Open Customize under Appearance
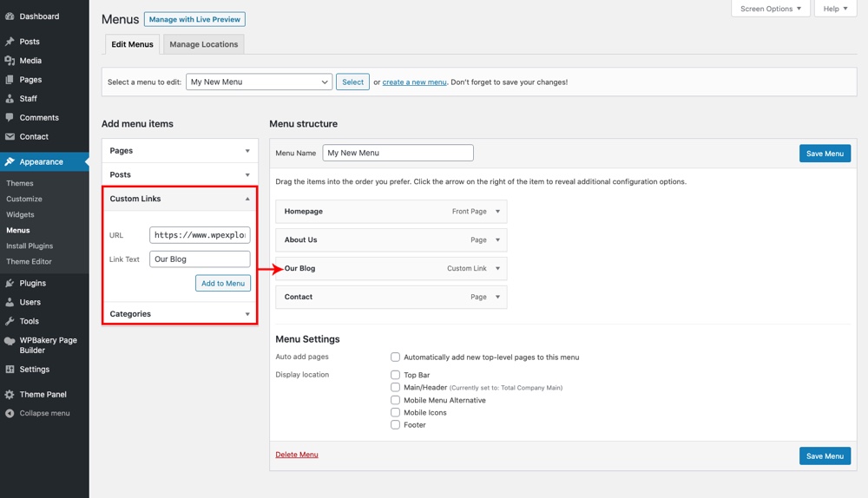The height and width of the screenshot is (498, 868). pos(24,199)
